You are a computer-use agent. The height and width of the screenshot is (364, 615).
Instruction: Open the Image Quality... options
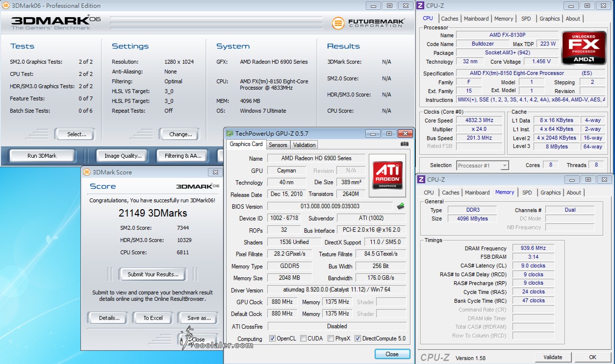[x=123, y=156]
